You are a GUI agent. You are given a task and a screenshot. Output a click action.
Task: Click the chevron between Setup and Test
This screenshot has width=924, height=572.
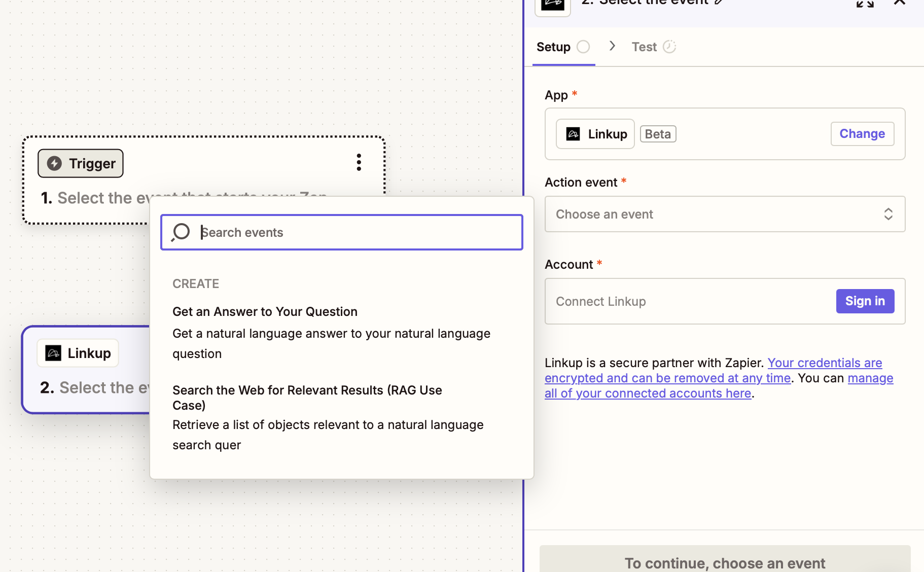pyautogui.click(x=612, y=46)
